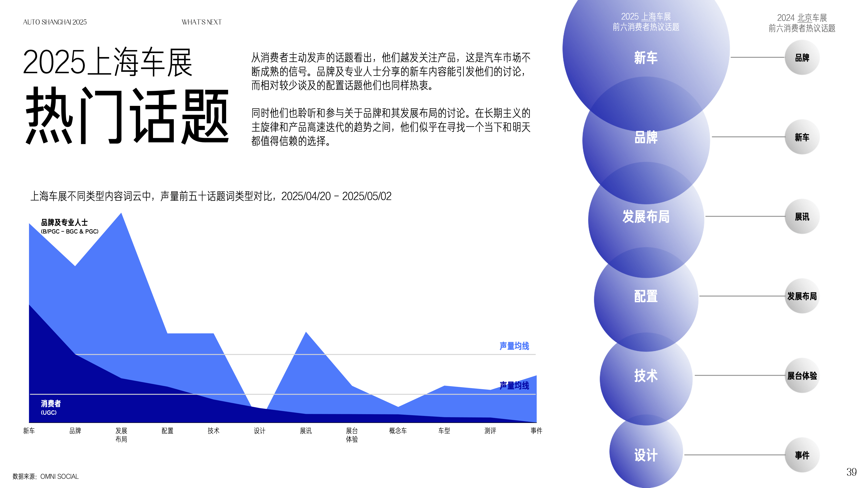Image resolution: width=868 pixels, height=488 pixels.
Task: Select the gray 新车 circle for 2024
Action: pyautogui.click(x=802, y=137)
